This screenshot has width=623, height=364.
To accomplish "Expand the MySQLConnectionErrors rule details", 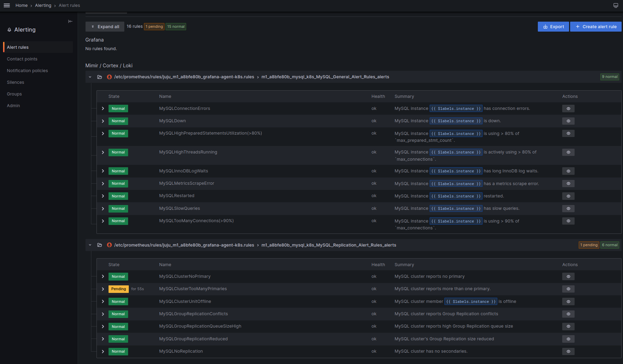I will click(103, 108).
